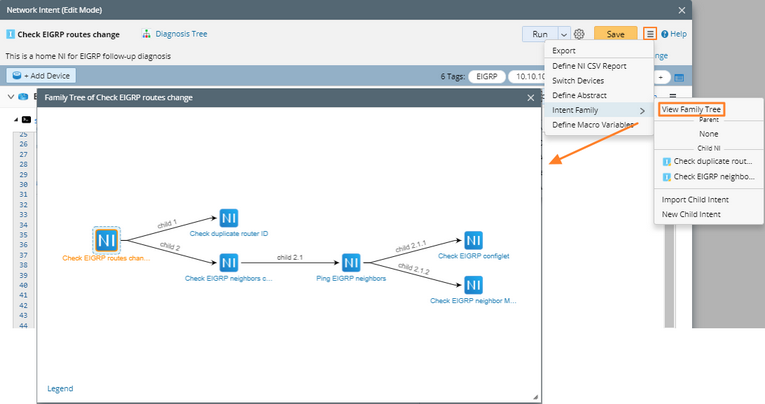
Task: Open the Diagnosis Tree icon
Action: coord(146,34)
